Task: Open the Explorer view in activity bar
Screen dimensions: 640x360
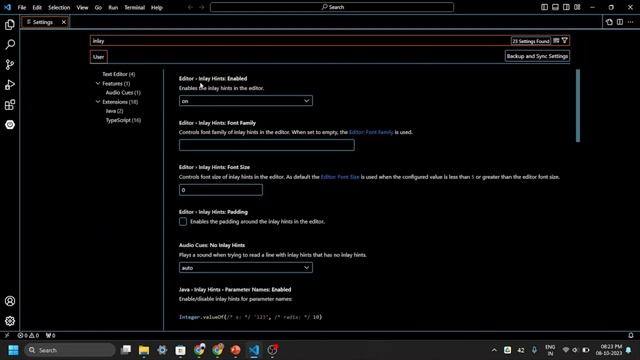Action: (10, 24)
